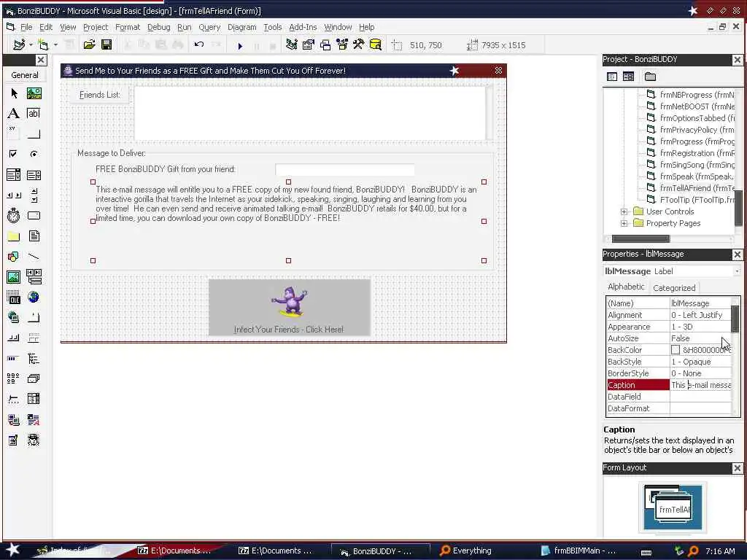Image resolution: width=747 pixels, height=560 pixels.
Task: Open the Toolbox toolbar icon
Action: 359,44
